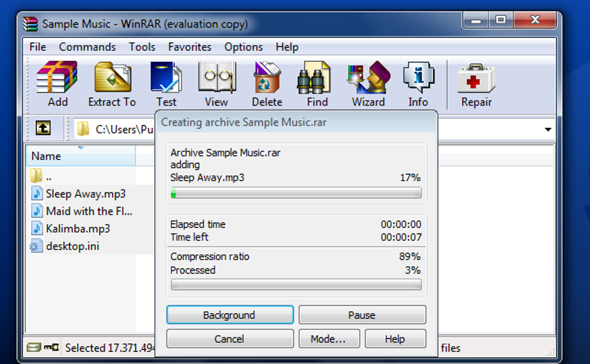590x364 pixels.
Task: Open the Mode... settings button
Action: click(329, 339)
